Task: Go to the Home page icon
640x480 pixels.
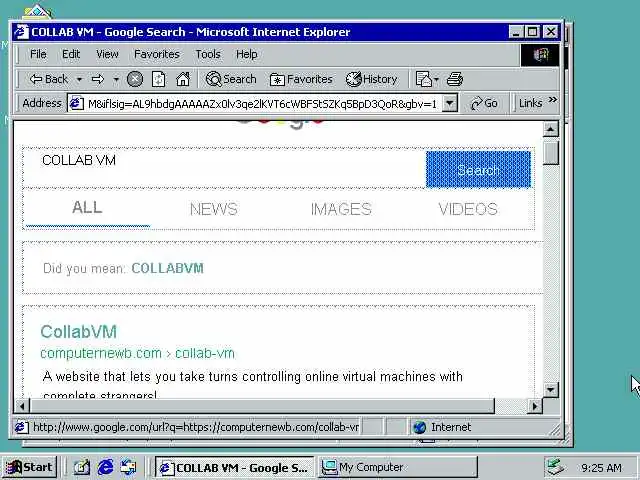Action: pyautogui.click(x=183, y=79)
